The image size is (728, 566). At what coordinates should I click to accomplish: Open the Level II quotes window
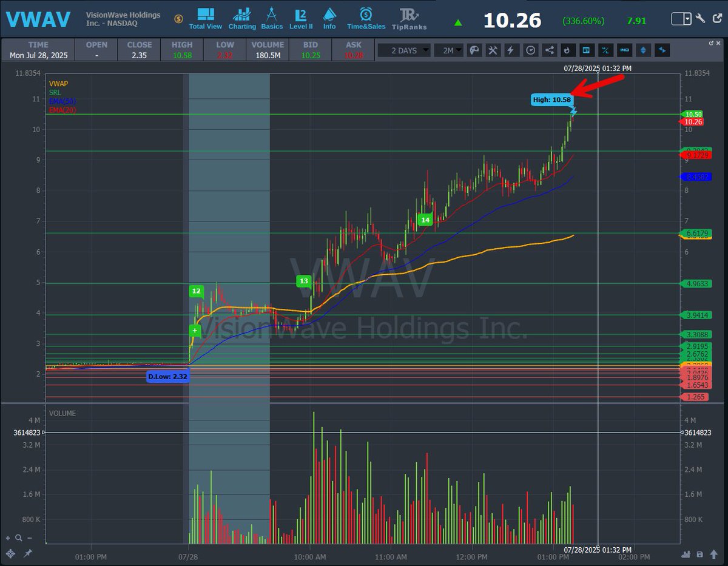(x=301, y=18)
